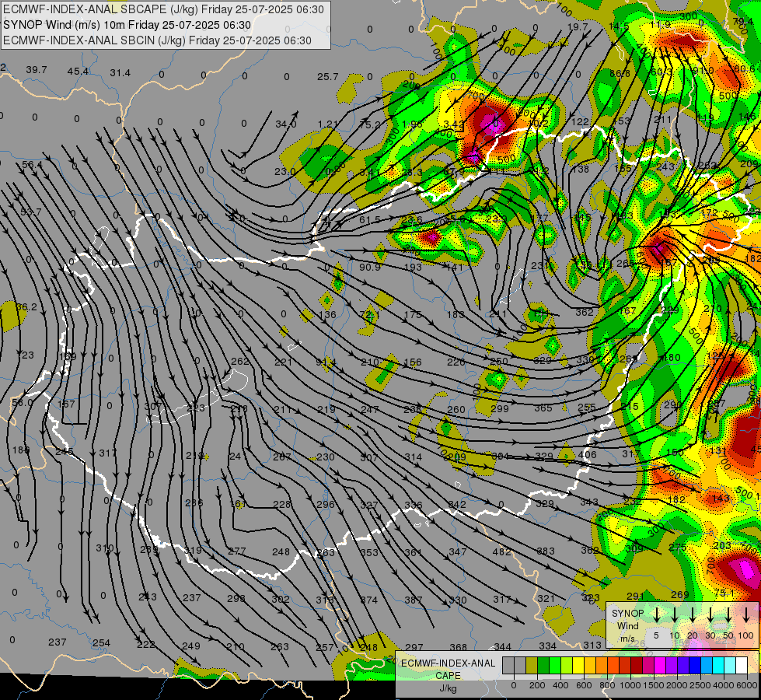Select the SBCIN title line in the header
This screenshot has width=761, height=700.
click(157, 40)
